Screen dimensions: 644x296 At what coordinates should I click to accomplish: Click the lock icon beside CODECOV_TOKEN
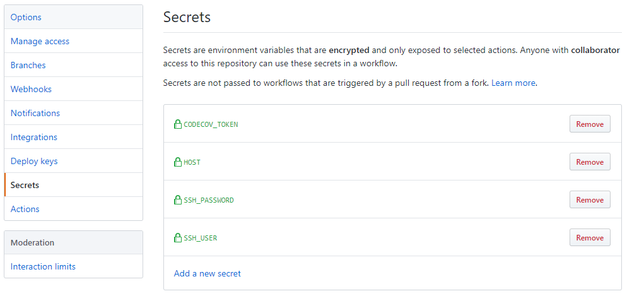click(x=178, y=124)
